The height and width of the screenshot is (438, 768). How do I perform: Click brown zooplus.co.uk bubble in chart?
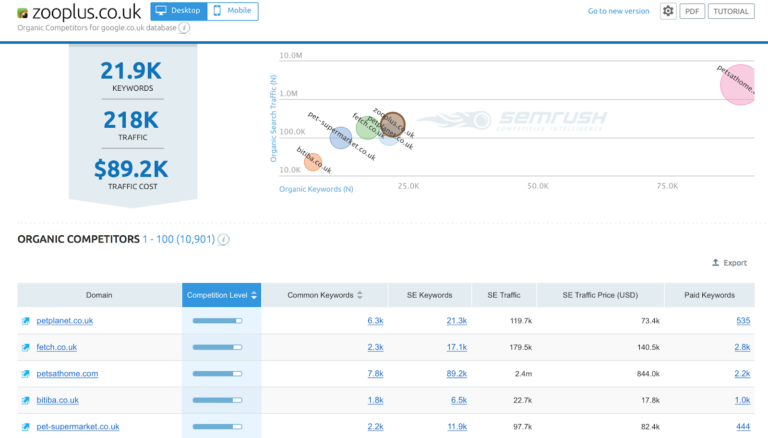[393, 124]
